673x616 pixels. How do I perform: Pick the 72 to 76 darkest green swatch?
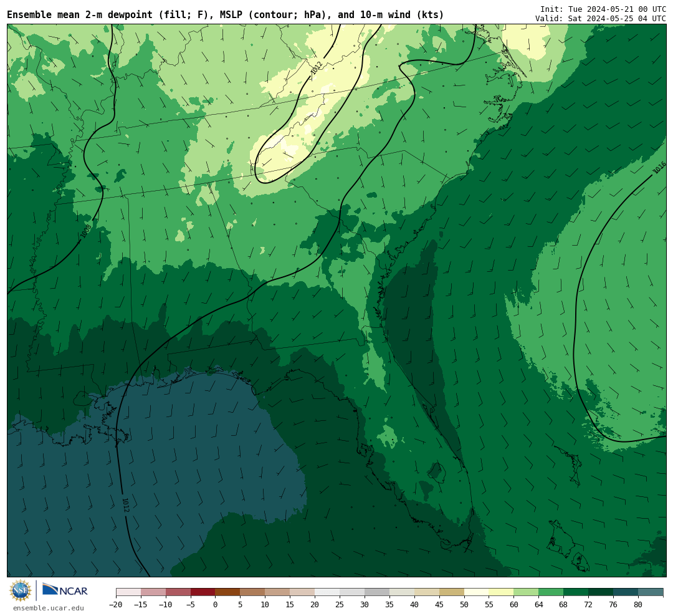coord(601,592)
